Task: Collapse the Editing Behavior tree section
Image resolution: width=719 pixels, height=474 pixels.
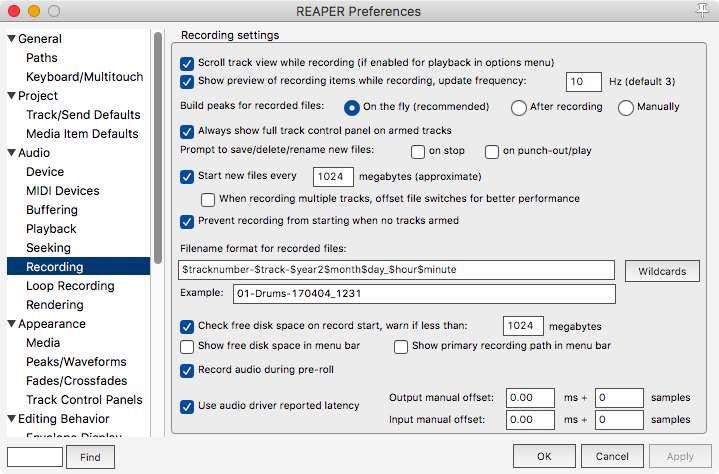Action: pos(12,419)
